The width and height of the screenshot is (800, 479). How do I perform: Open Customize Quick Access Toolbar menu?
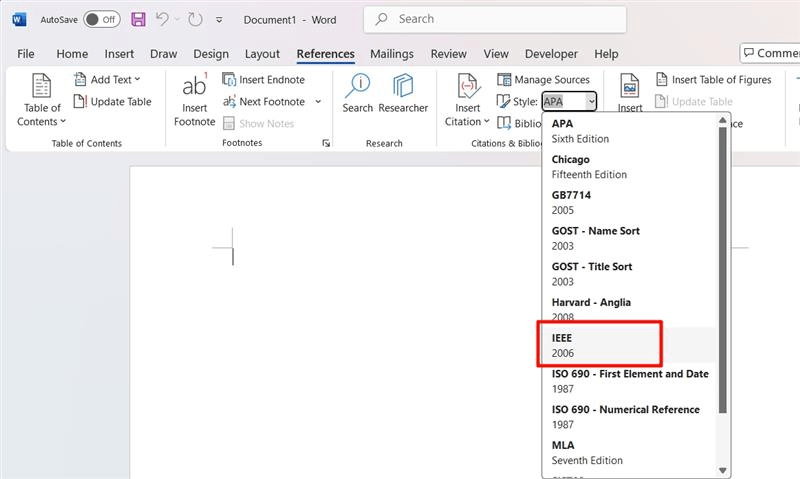coord(219,20)
